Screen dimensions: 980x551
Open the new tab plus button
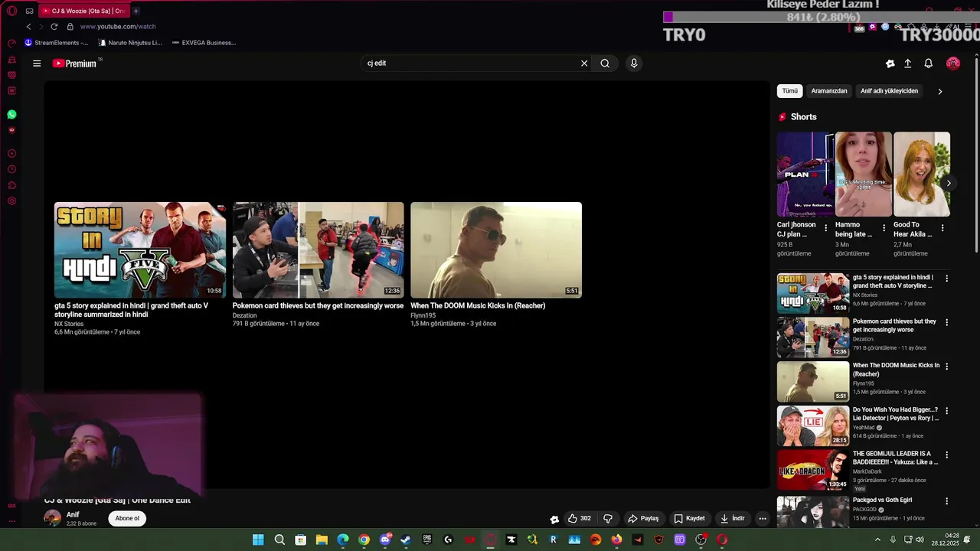tap(136, 11)
